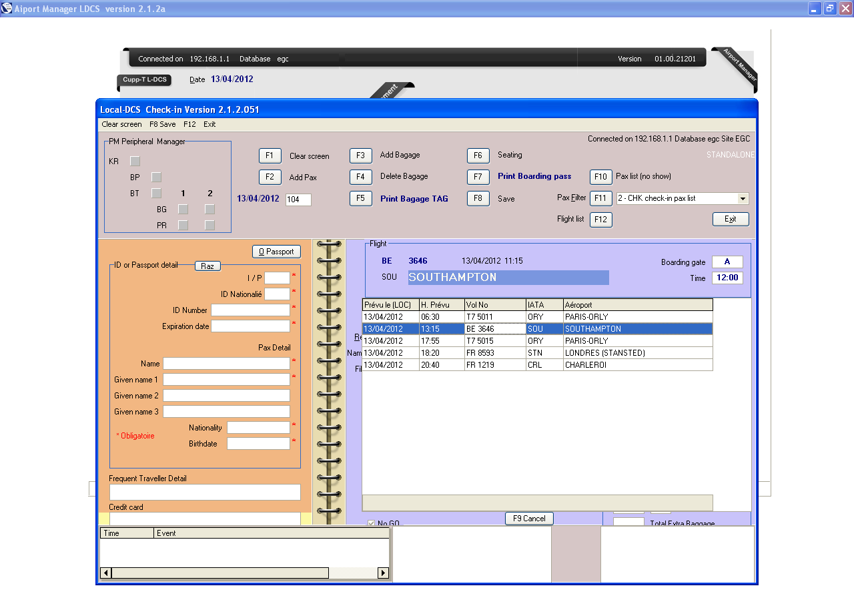Toggle the BP peripheral checkbox
The image size is (854, 616).
point(156,177)
